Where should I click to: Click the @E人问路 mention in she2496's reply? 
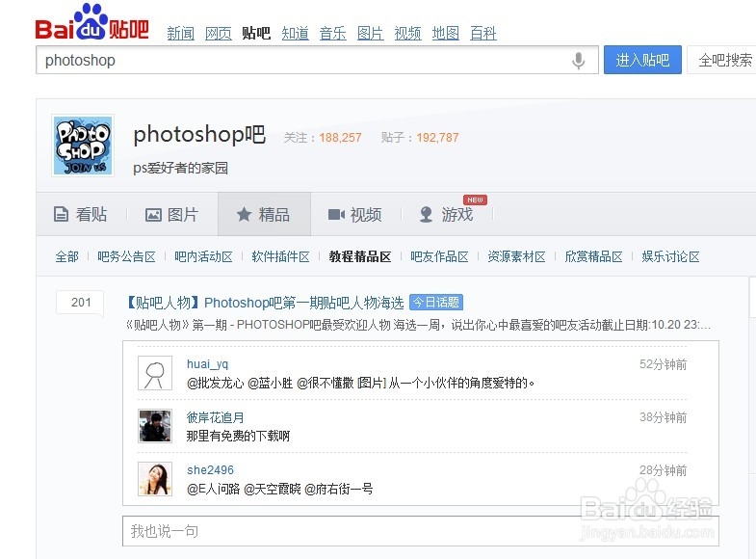pos(213,489)
